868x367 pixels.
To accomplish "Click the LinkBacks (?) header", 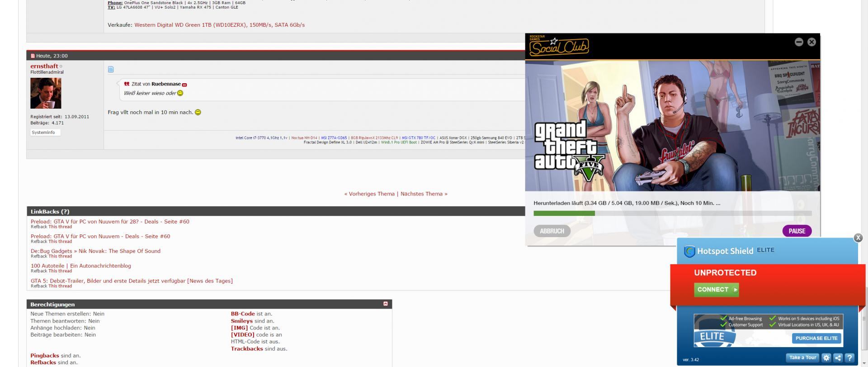I will click(x=50, y=211).
